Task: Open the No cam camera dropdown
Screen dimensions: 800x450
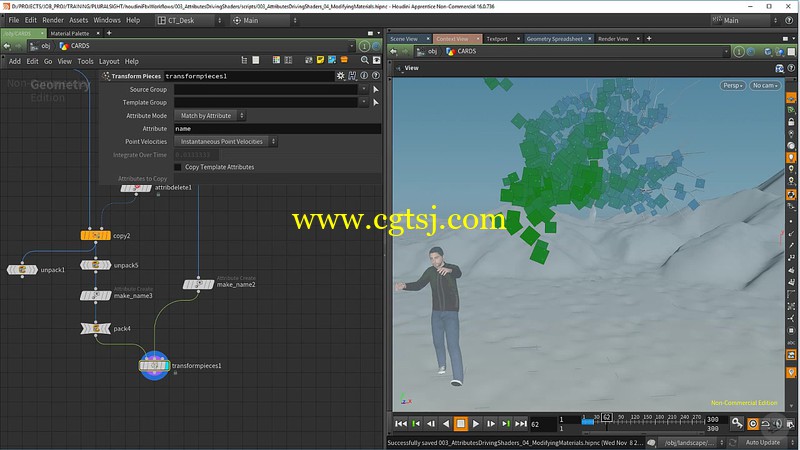Action: coord(765,86)
